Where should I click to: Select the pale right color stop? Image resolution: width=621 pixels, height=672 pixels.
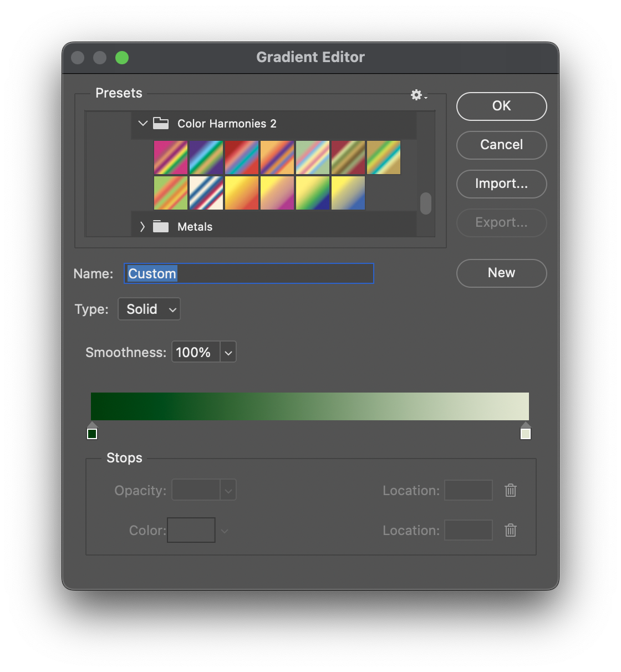(526, 433)
